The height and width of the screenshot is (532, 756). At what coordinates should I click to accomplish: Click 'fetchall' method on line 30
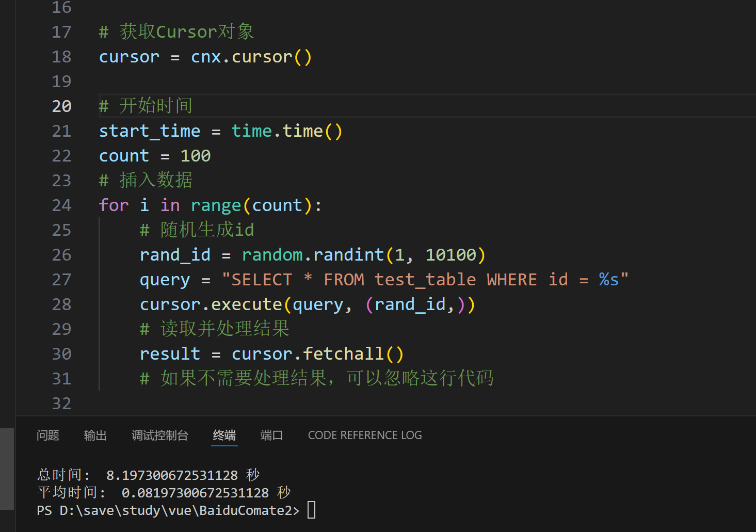[344, 354]
